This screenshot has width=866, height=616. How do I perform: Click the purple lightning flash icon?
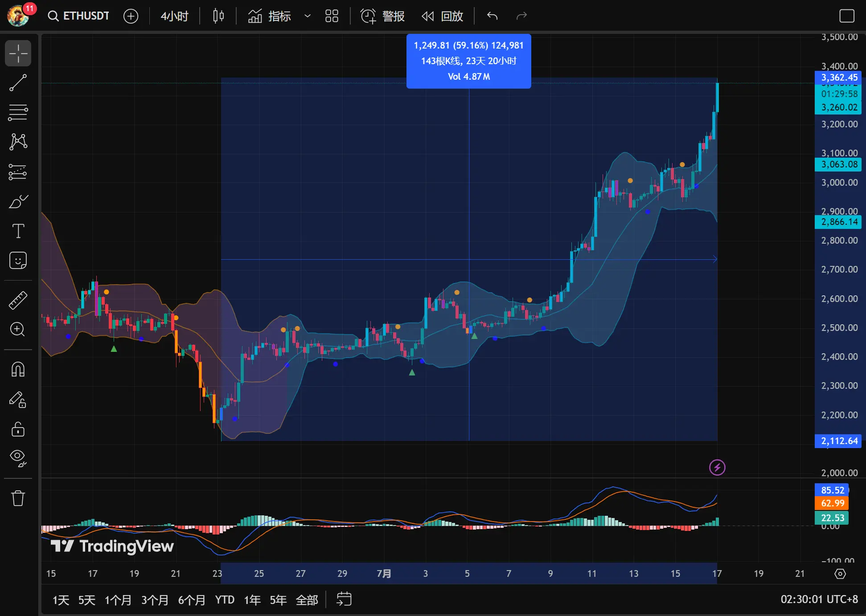(x=717, y=467)
